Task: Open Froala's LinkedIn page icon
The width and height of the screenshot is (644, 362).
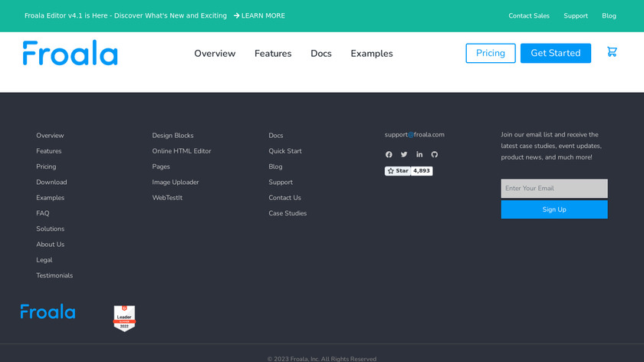Action: tap(419, 154)
